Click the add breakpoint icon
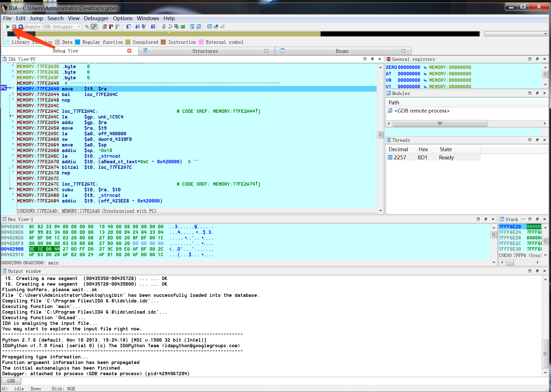Image resolution: width=551 pixels, height=392 pixels. click(x=111, y=27)
